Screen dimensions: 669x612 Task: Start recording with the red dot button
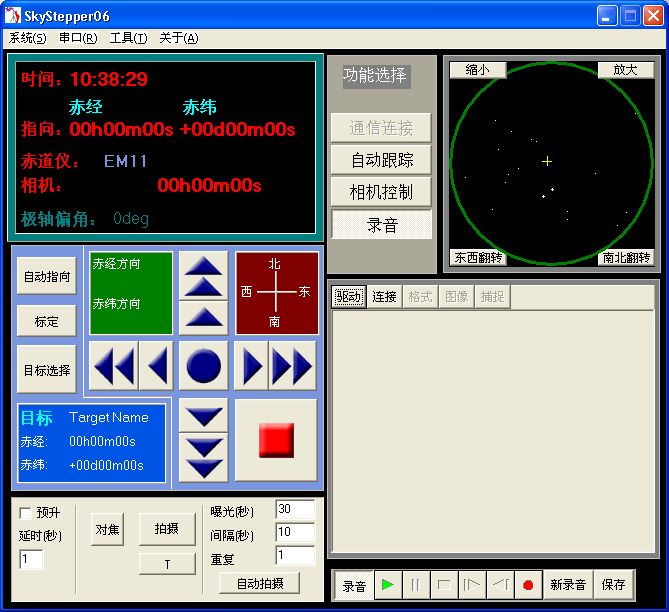[x=528, y=585]
